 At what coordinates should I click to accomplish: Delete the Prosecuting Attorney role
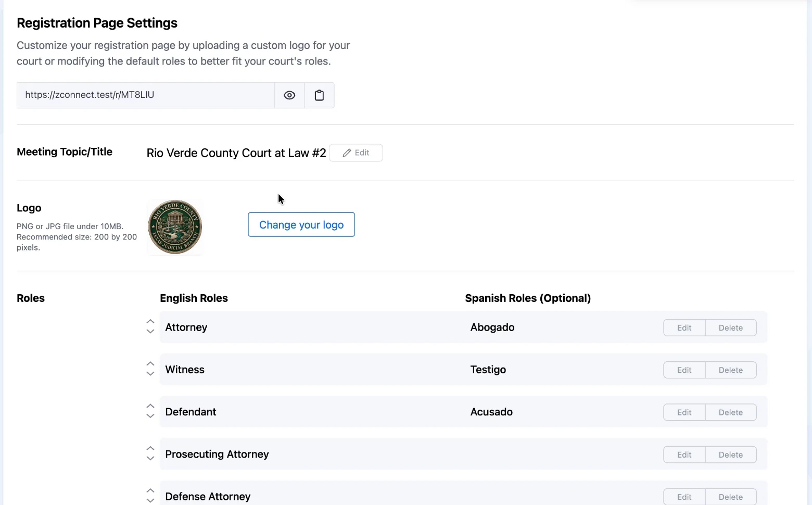pos(731,455)
